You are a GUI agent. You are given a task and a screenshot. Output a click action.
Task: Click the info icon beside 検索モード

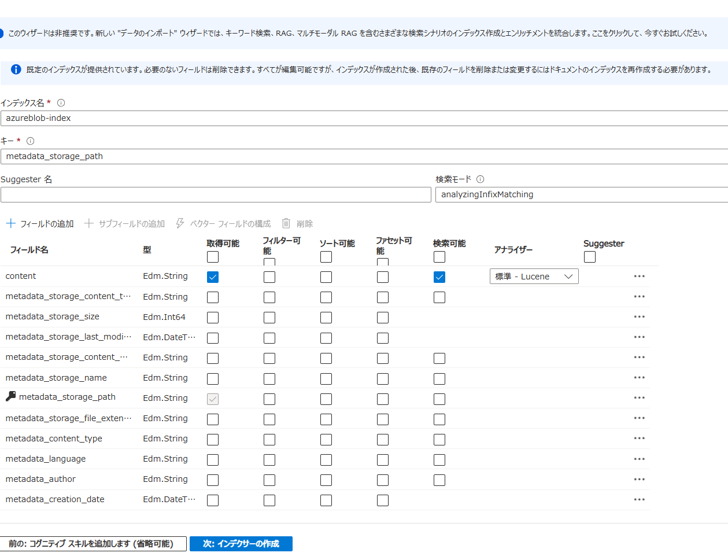coord(480,179)
